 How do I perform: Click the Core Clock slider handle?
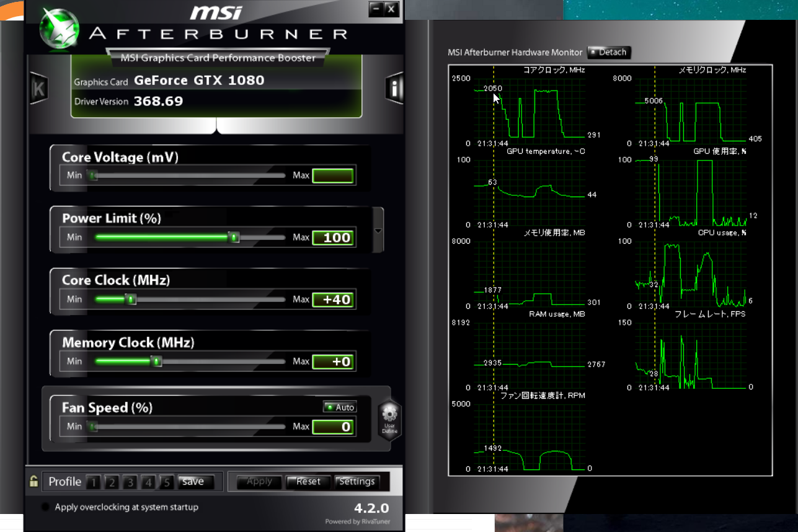click(x=131, y=299)
